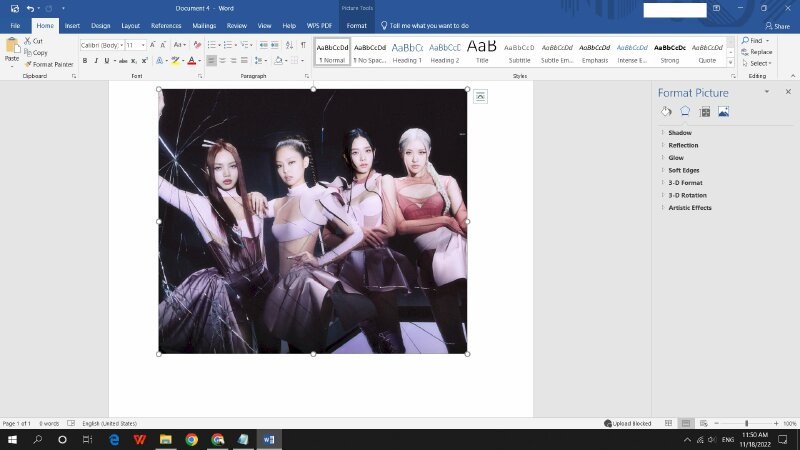Switch to the Picture icon tab
This screenshot has height=450, width=800.
723,111
